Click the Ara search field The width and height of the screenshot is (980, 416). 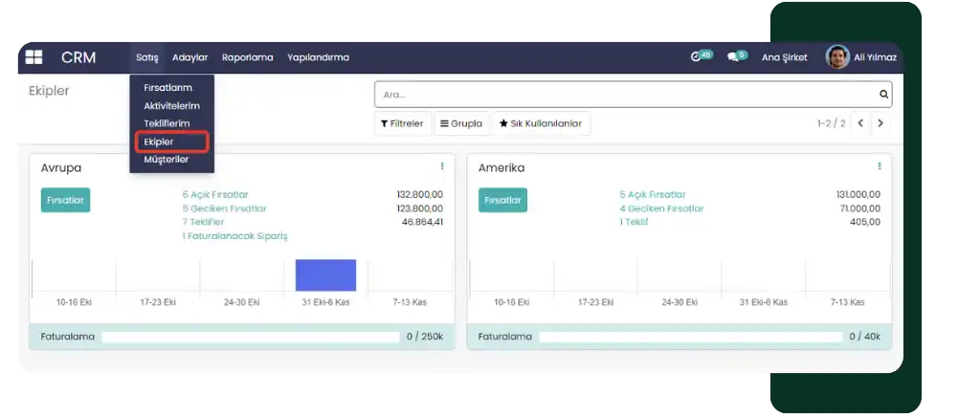[x=634, y=95]
